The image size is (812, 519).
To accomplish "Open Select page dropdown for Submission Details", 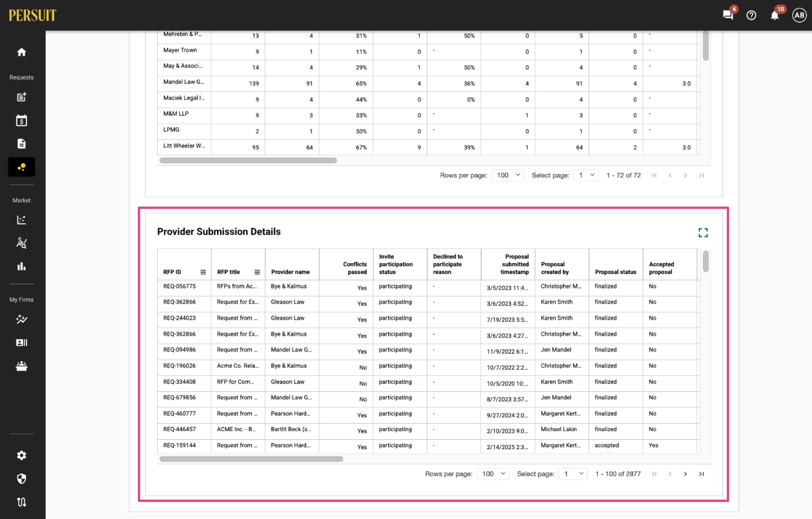I will (573, 474).
